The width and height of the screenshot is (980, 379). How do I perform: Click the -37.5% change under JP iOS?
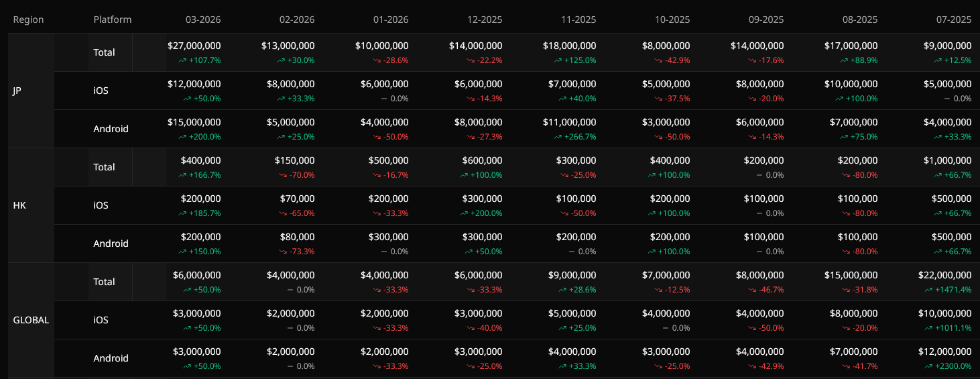(x=672, y=99)
